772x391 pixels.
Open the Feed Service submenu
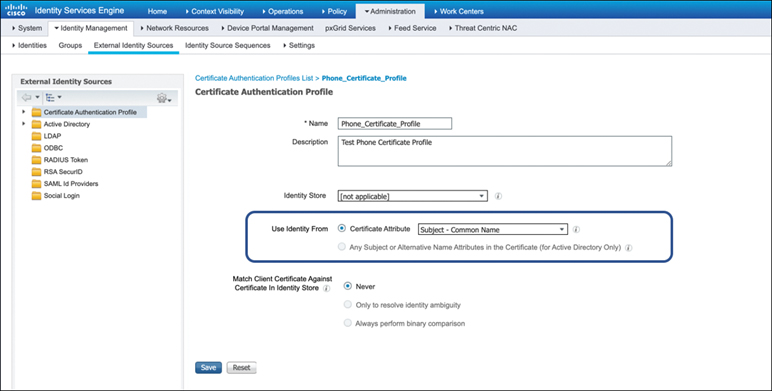(x=412, y=28)
